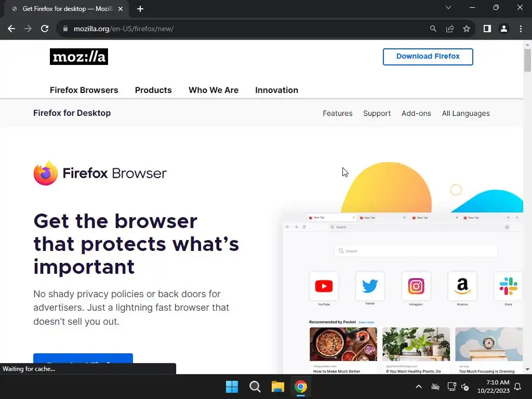The image size is (532, 399).
Task: Bookmark this tab with the star icon
Action: [x=467, y=29]
